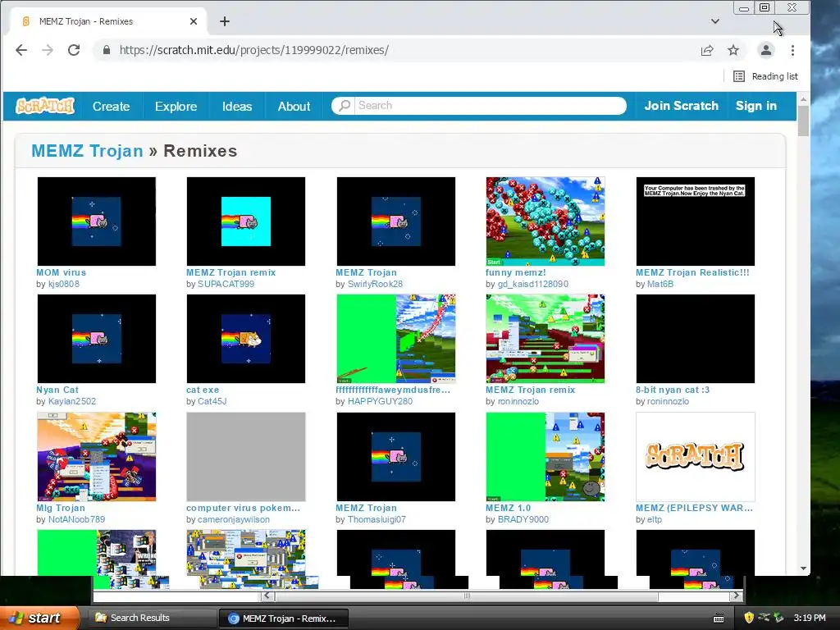Open the Chrome three-dot menu
This screenshot has width=840, height=630.
[x=793, y=50]
